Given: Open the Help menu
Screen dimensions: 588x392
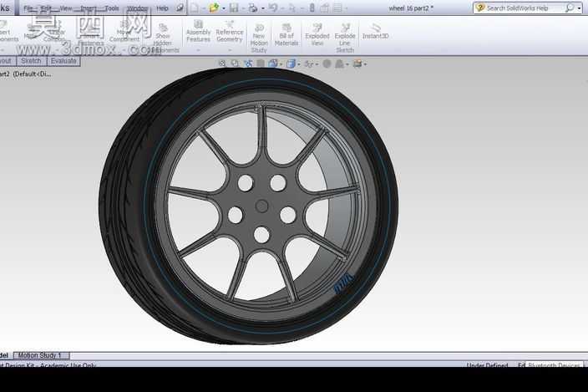Looking at the screenshot, I should coord(162,8).
